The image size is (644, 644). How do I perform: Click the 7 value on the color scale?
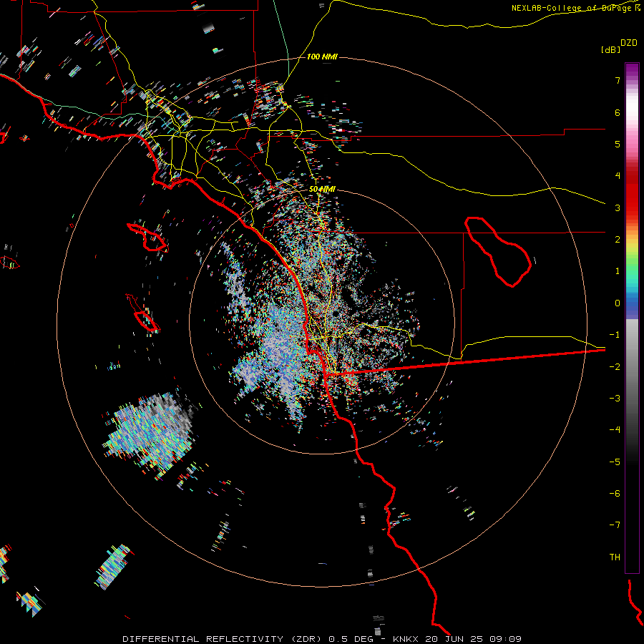pos(618,80)
